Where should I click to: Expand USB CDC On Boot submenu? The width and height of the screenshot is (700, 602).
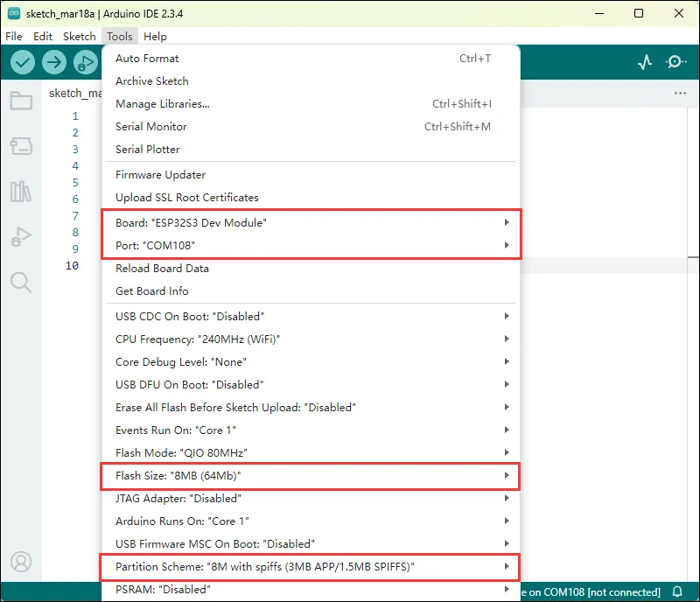[311, 317]
